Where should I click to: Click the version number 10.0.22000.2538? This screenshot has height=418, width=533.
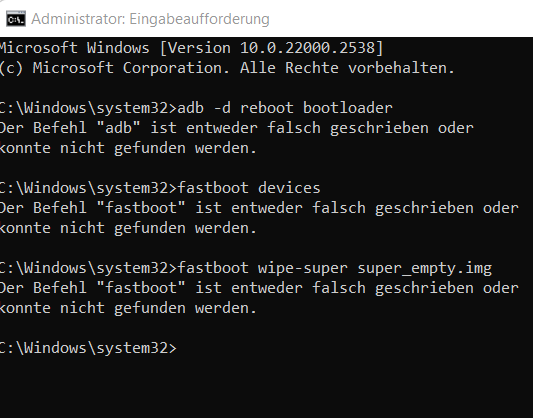tap(308, 48)
